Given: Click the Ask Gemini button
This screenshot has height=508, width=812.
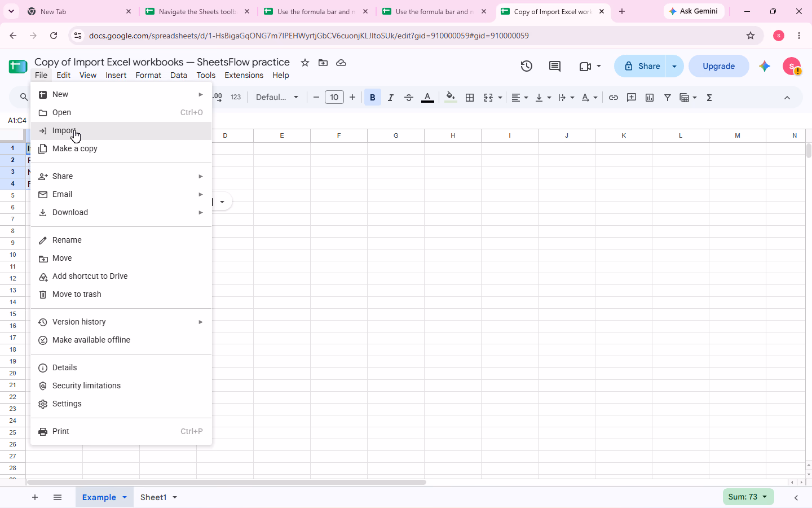Looking at the screenshot, I should click(694, 11).
